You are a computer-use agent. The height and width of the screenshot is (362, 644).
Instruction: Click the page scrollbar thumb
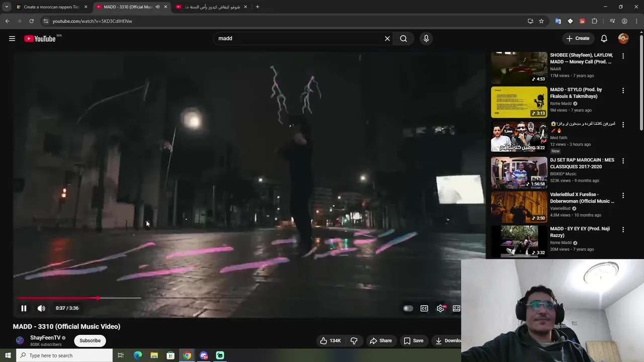(x=641, y=83)
